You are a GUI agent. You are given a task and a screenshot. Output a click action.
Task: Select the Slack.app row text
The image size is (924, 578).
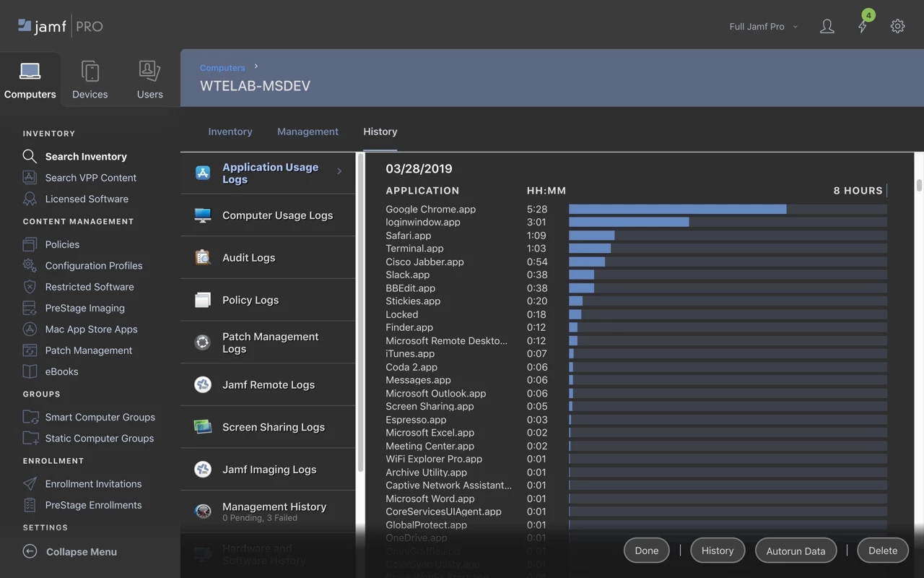[x=407, y=275]
